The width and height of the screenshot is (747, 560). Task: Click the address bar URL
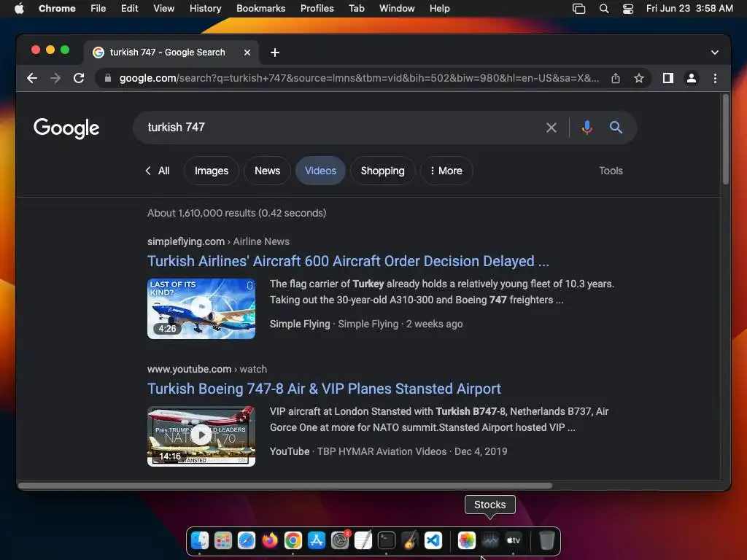359,78
